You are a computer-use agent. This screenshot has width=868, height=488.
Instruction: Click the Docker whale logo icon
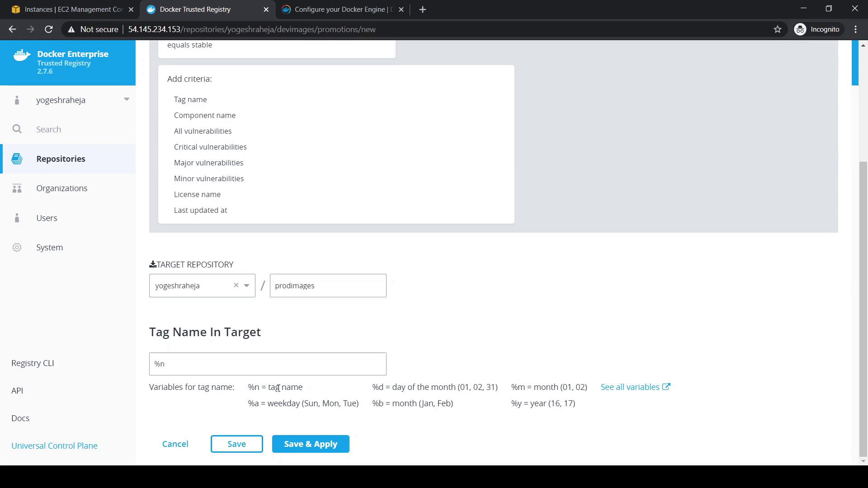point(22,56)
